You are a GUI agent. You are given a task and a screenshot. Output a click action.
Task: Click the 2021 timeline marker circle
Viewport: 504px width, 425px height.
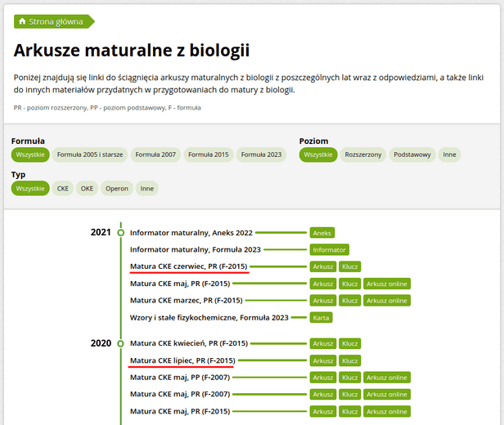[x=121, y=233]
